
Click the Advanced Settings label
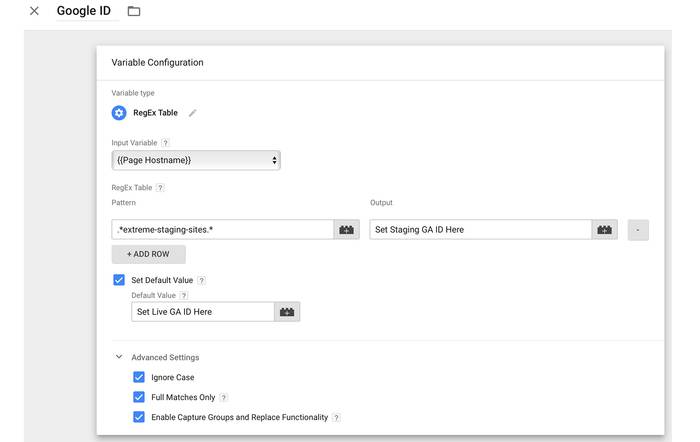(x=165, y=357)
